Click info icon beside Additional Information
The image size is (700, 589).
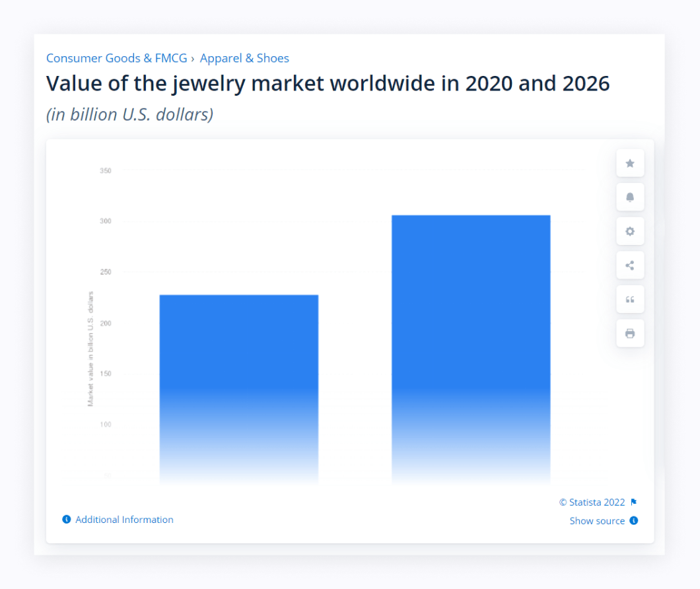67,520
